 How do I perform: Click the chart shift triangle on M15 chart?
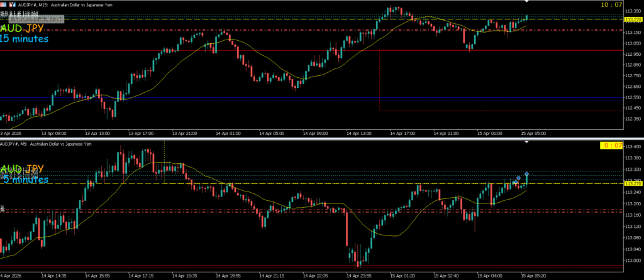pyautogui.click(x=527, y=4)
